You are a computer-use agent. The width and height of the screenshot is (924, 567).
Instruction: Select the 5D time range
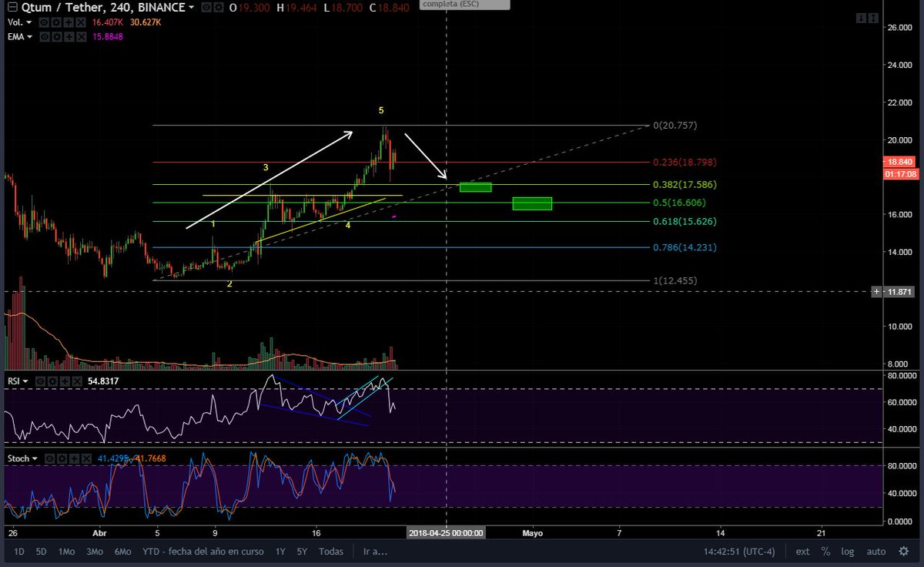pyautogui.click(x=41, y=552)
